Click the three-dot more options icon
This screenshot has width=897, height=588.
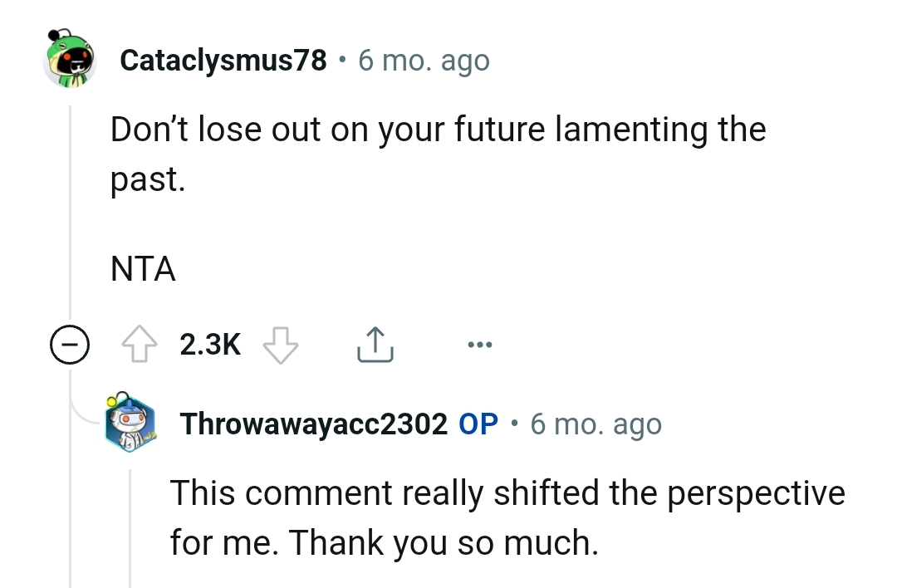coord(480,343)
